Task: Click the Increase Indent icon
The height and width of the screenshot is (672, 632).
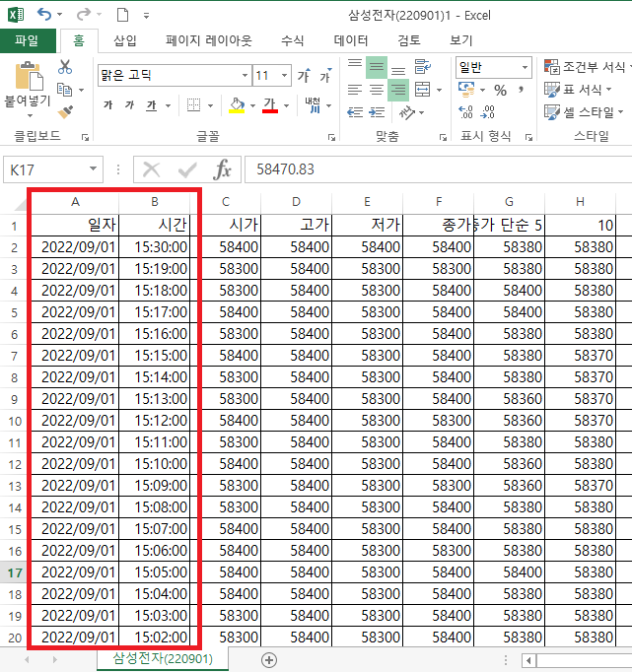Action: [x=377, y=112]
